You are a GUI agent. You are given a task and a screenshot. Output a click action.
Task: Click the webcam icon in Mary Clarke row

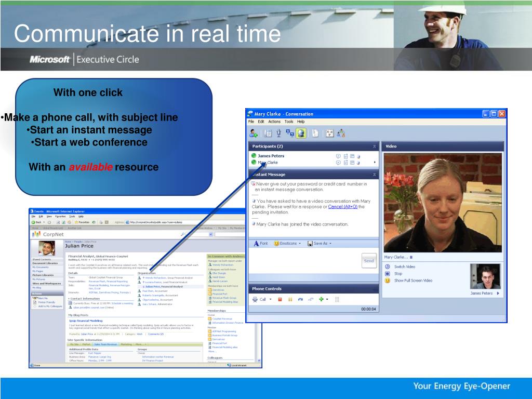click(x=358, y=163)
